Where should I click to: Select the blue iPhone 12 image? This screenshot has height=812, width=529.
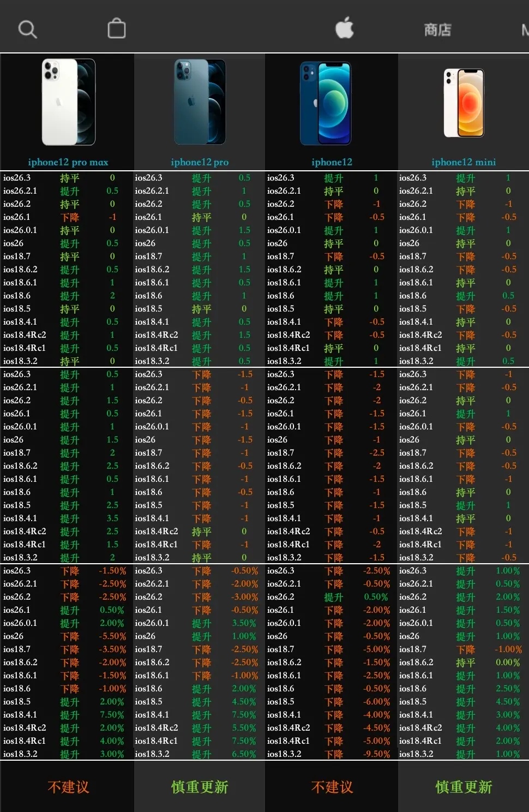coord(326,103)
